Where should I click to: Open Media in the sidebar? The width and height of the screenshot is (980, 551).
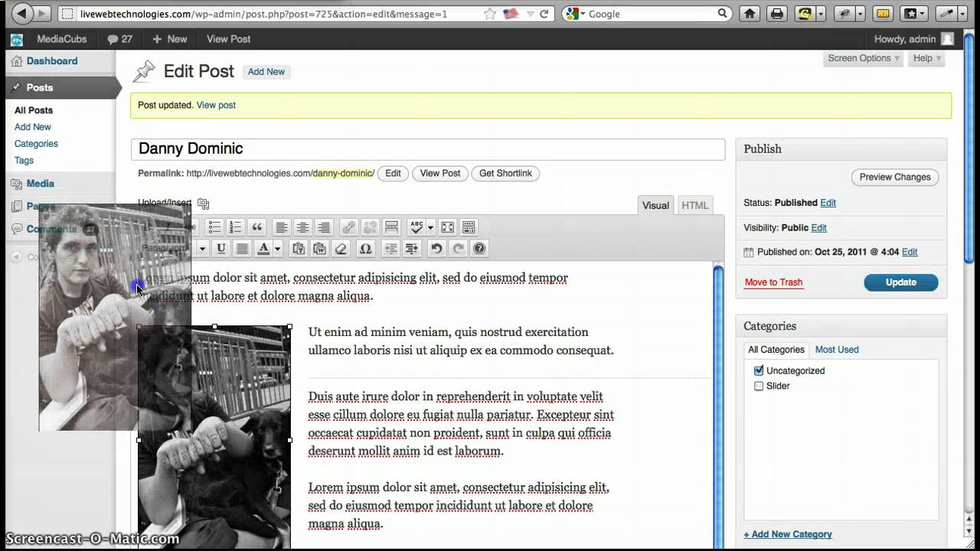coord(41,184)
